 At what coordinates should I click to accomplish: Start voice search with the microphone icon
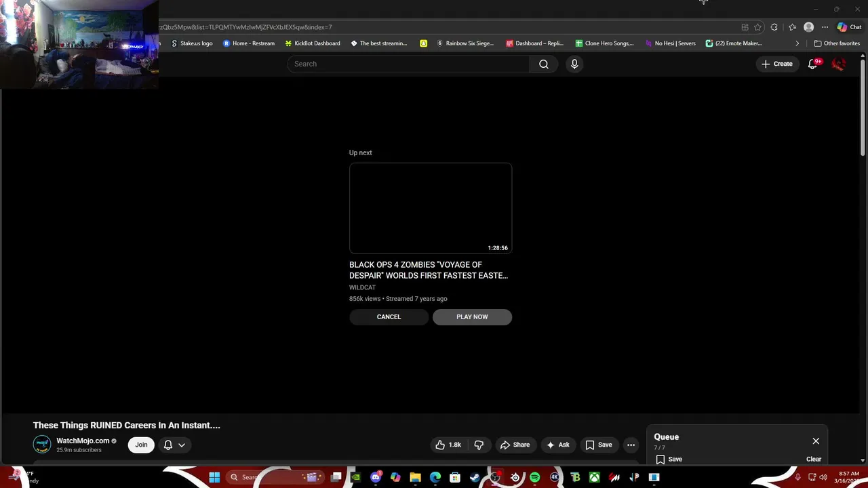tap(574, 64)
